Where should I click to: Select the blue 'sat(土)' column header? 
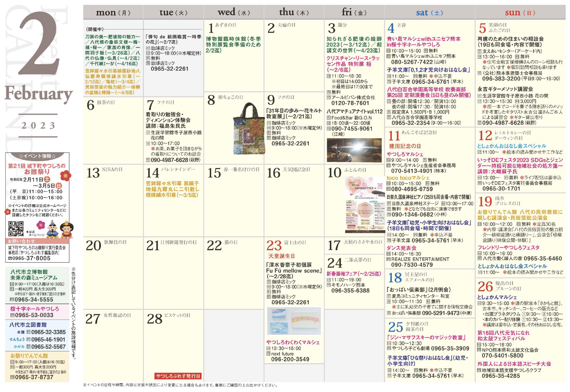pos(430,12)
